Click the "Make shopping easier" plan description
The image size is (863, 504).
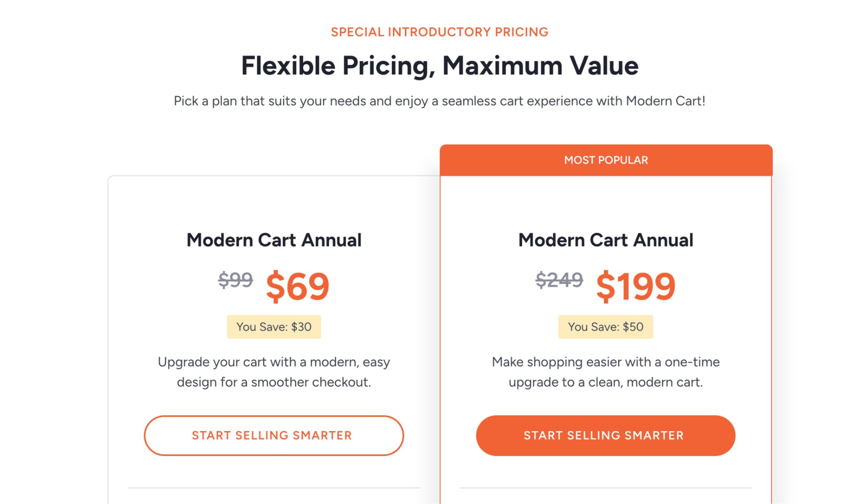tap(605, 372)
